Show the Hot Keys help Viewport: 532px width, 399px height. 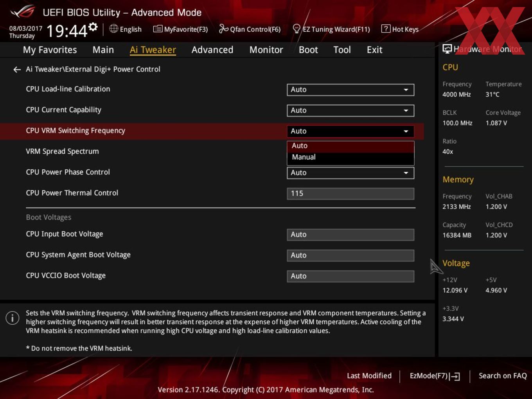coord(400,29)
